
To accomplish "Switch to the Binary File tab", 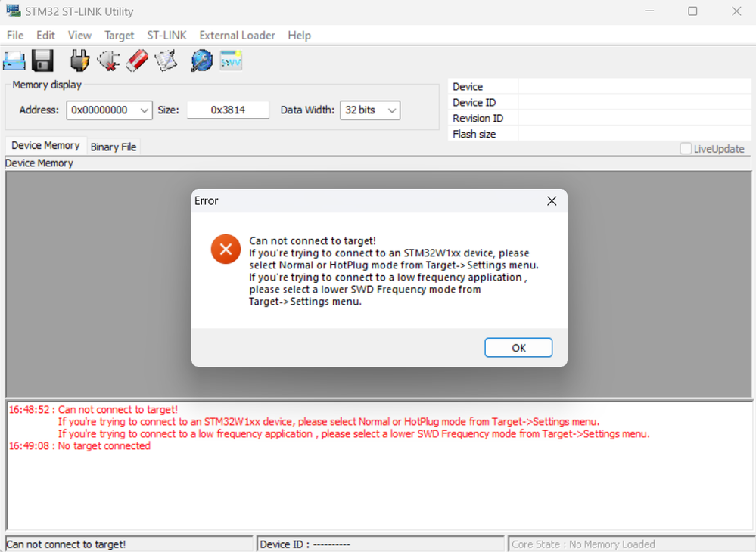I will pyautogui.click(x=113, y=146).
